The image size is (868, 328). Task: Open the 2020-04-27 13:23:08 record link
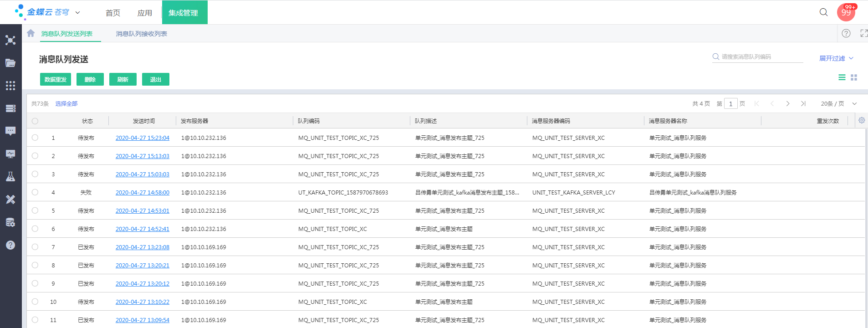point(143,247)
